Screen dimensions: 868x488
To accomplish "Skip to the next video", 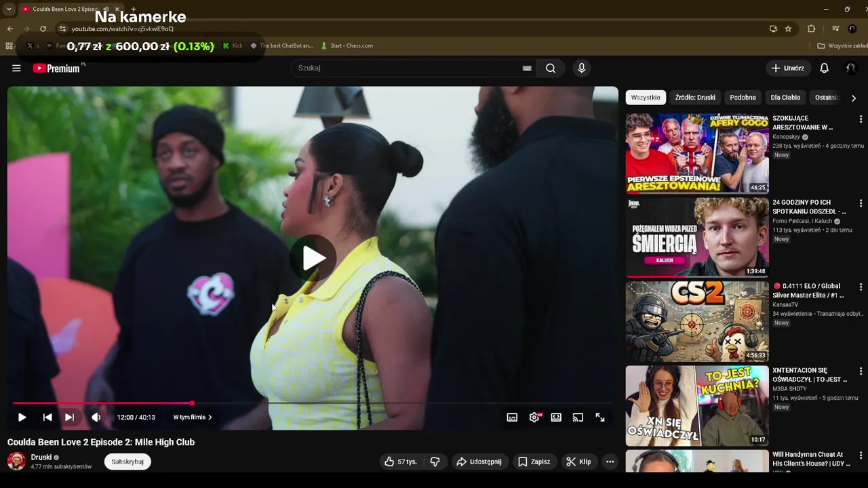I will pos(69,418).
